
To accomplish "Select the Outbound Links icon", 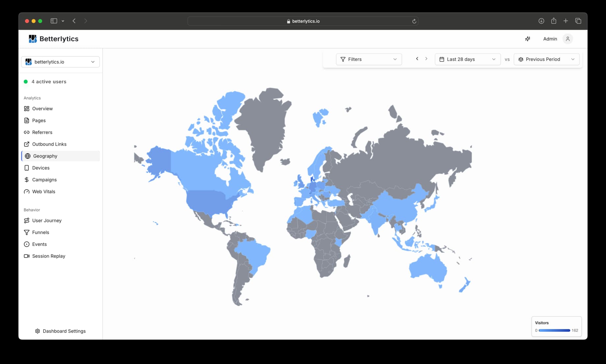I will coord(27,144).
